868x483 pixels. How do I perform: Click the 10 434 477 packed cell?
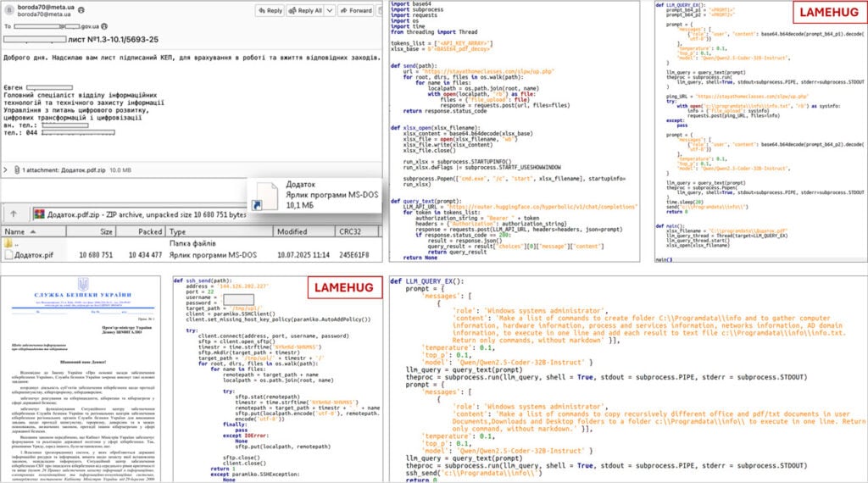[x=145, y=255]
